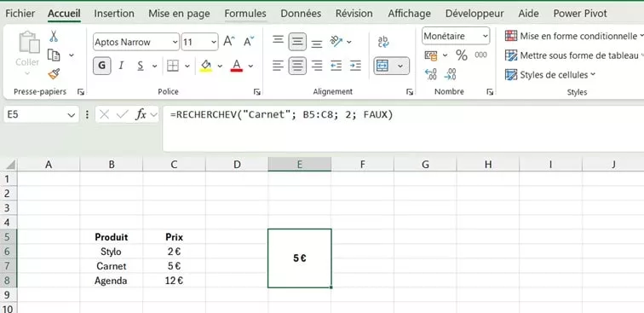Expand the font color dropdown arrow
The width and height of the screenshot is (644, 313).
click(250, 66)
